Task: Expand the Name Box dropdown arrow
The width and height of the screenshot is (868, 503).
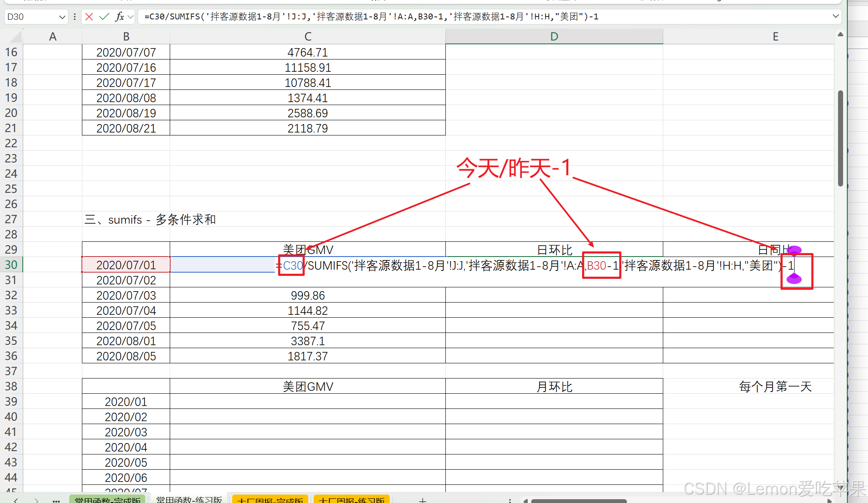Action: (62, 17)
